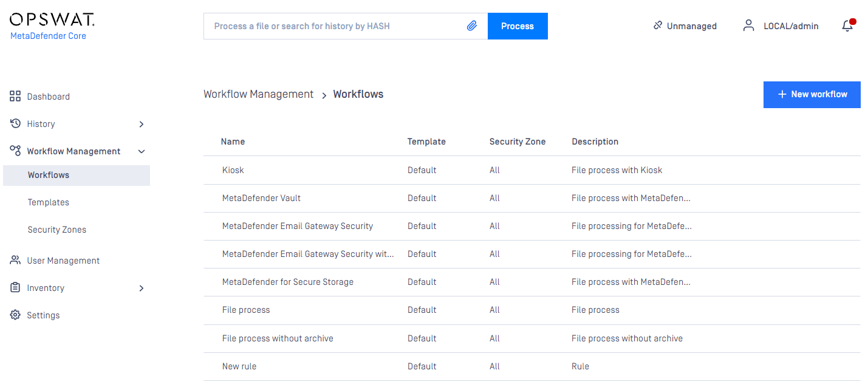Create a New workflow
The width and height of the screenshot is (868, 390).
(x=812, y=95)
